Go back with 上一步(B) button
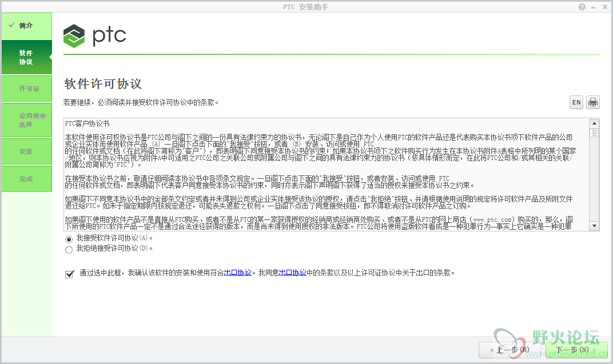613x364 pixels. [x=511, y=350]
